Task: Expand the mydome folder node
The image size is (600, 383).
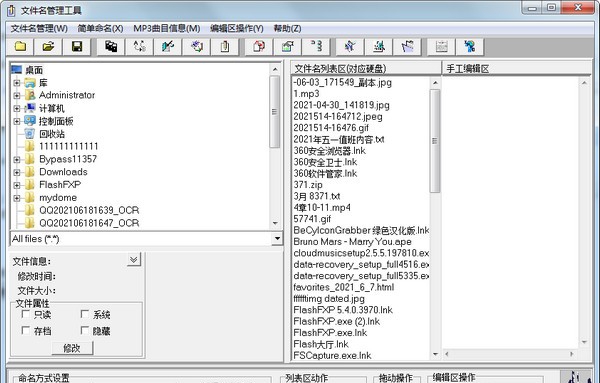Action: coord(16,198)
